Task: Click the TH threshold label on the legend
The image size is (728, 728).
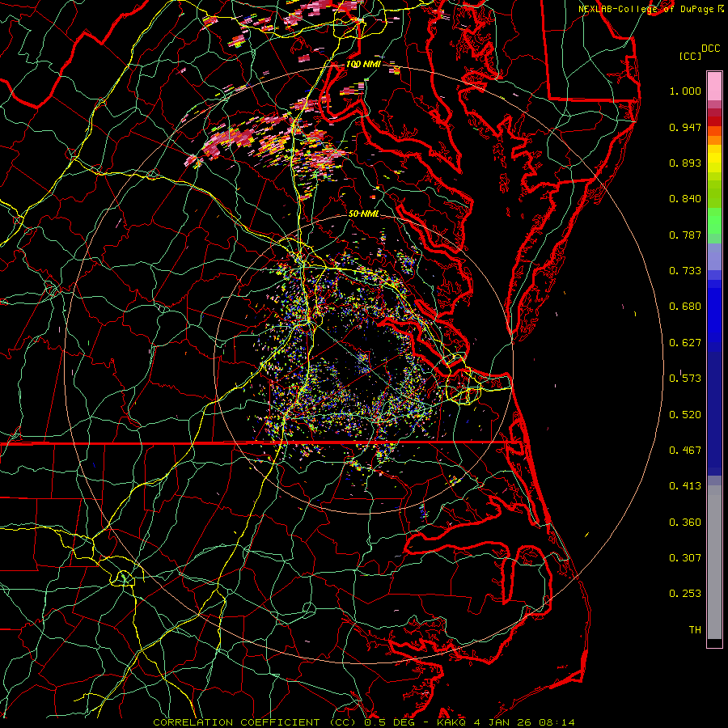Action: pos(694,629)
